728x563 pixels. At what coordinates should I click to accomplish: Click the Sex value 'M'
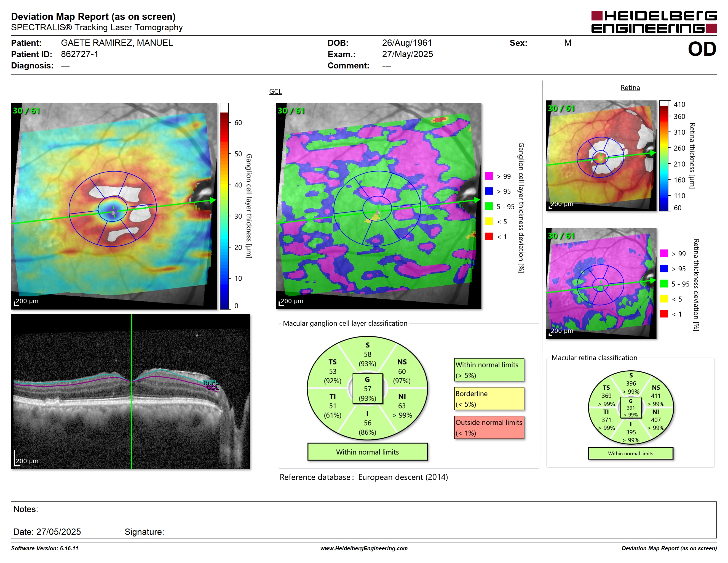[568, 43]
